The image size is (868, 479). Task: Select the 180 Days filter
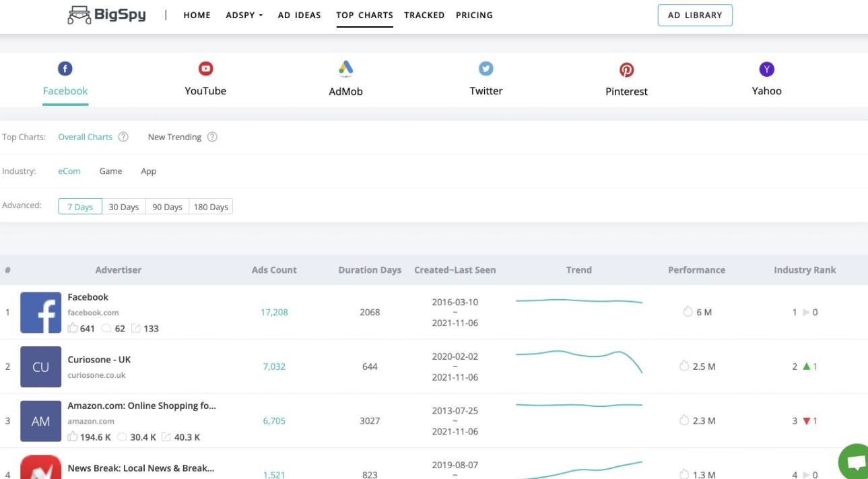(x=211, y=207)
